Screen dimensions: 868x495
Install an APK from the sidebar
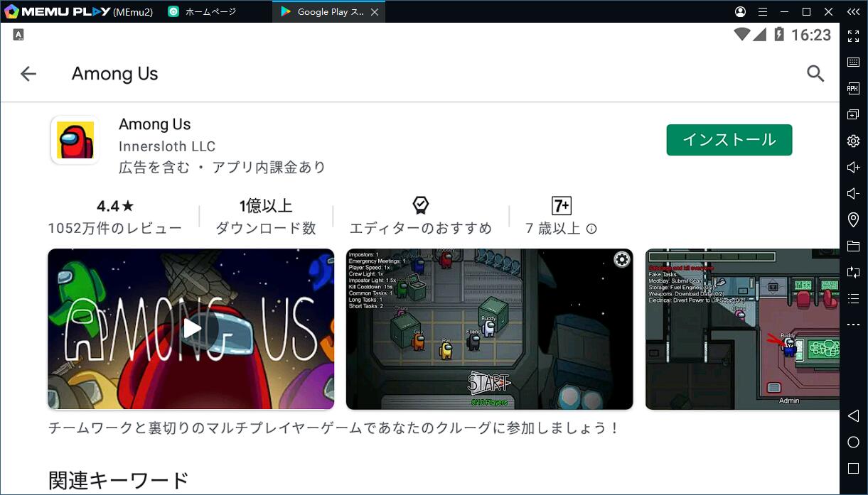pos(854,89)
